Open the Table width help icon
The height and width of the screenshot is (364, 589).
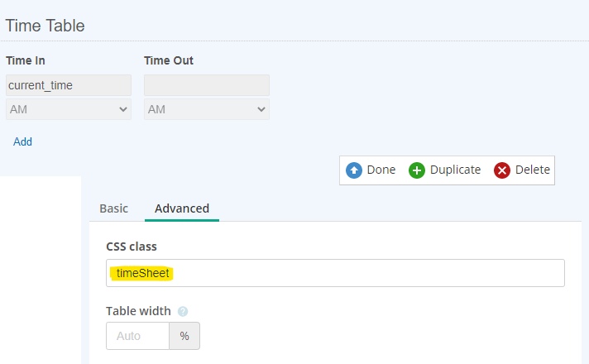[183, 311]
